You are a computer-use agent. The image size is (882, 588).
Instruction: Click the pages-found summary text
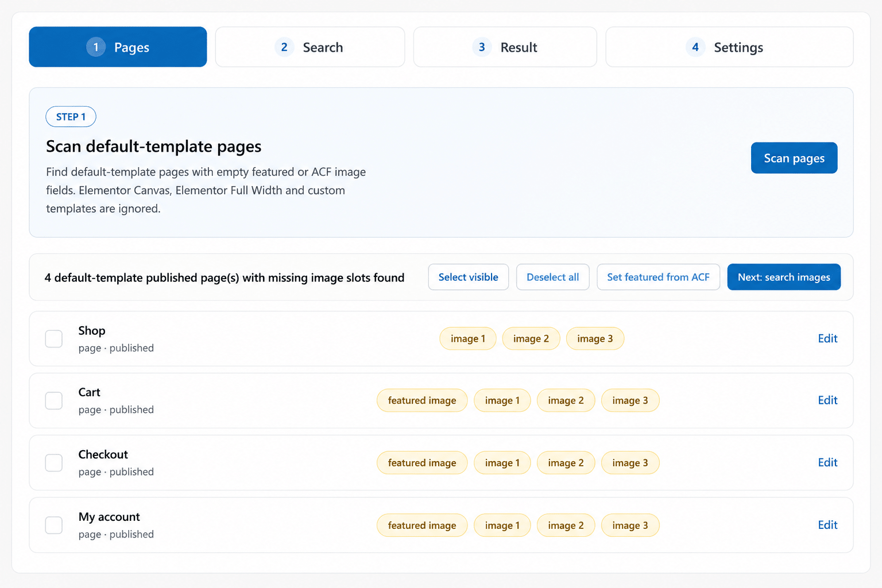[x=225, y=278]
